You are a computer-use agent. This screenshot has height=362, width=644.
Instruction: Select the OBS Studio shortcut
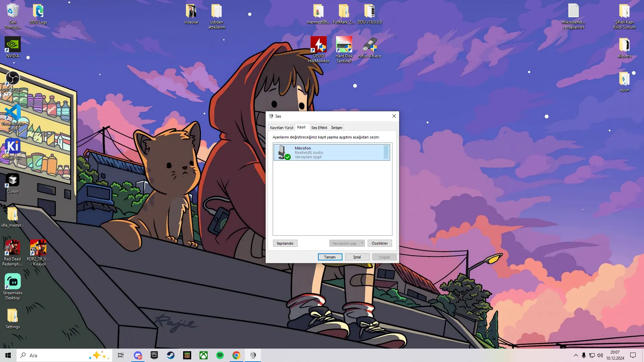pyautogui.click(x=12, y=81)
